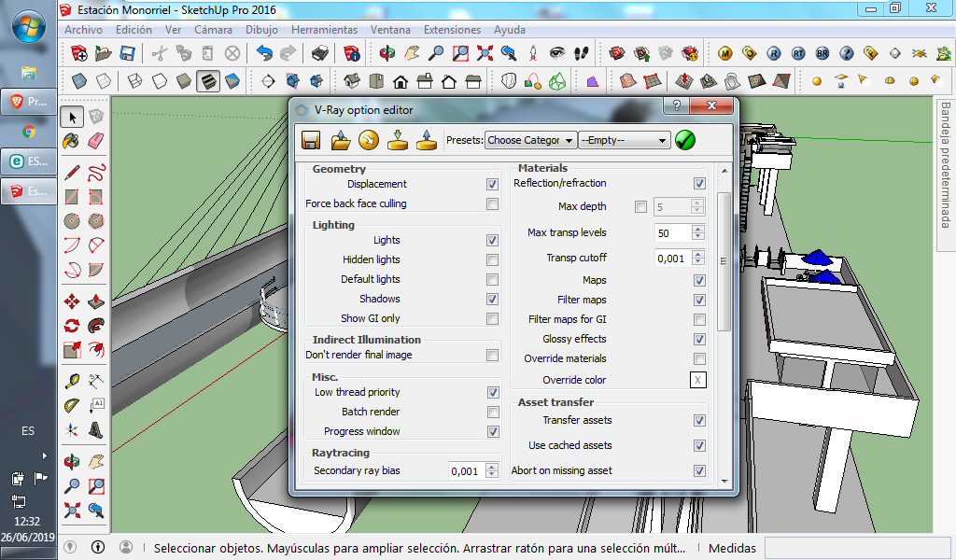Select the Freehand tool

click(x=96, y=173)
